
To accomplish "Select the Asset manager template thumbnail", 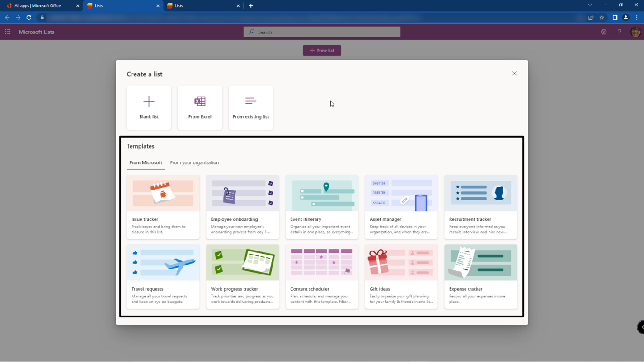I will click(401, 193).
